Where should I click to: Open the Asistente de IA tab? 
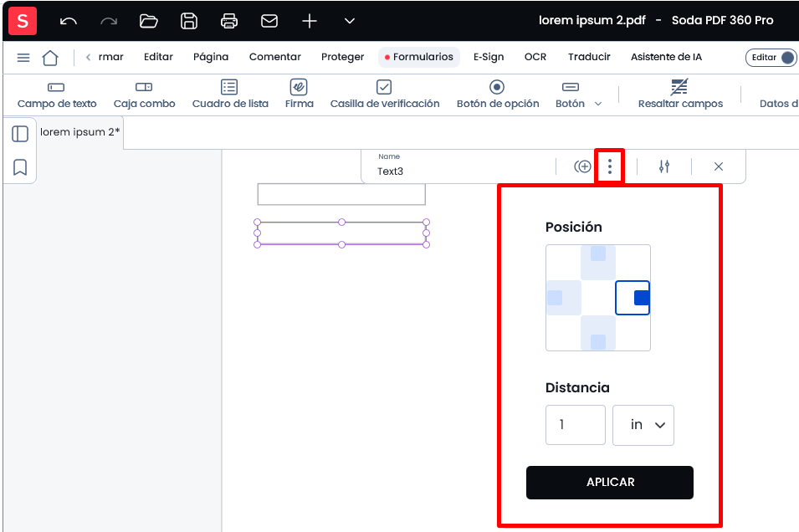tap(667, 57)
